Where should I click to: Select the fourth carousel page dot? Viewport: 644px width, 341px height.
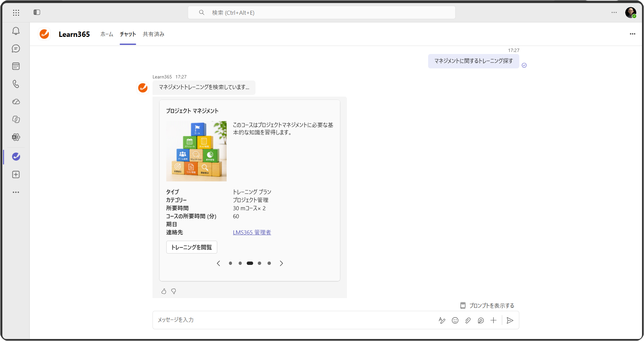click(x=259, y=264)
